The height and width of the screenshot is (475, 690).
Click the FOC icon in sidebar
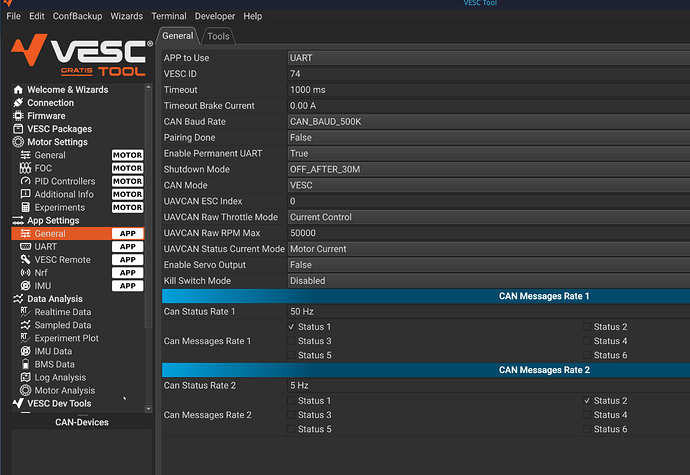click(x=26, y=168)
